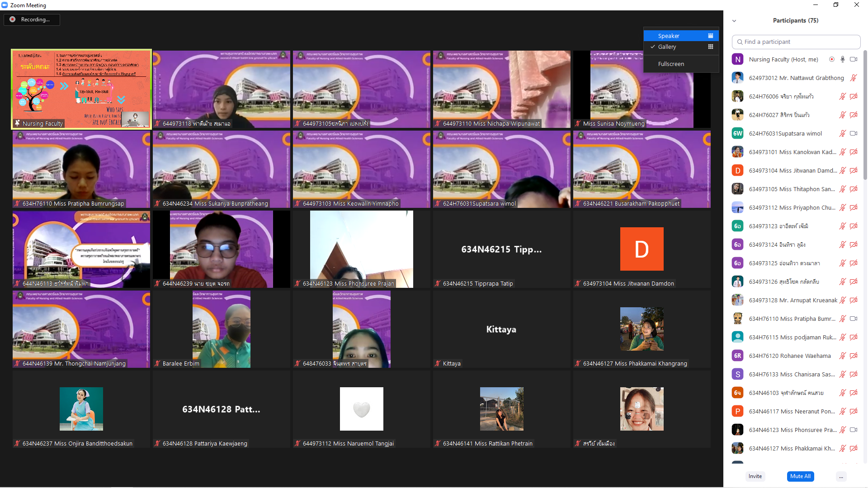Image resolution: width=868 pixels, height=488 pixels.
Task: Click the camera icon for Miss Pratipha Bumr...
Action: coord(854,319)
